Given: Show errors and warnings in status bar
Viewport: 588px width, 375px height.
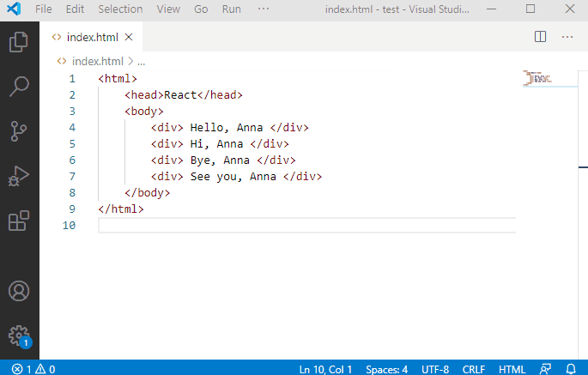Looking at the screenshot, I should click(x=33, y=369).
